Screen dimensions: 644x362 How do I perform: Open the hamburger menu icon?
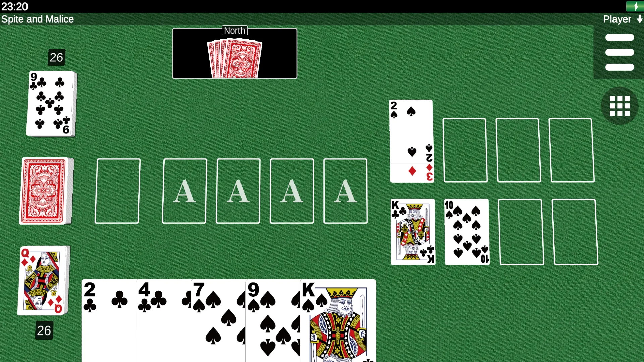point(620,52)
